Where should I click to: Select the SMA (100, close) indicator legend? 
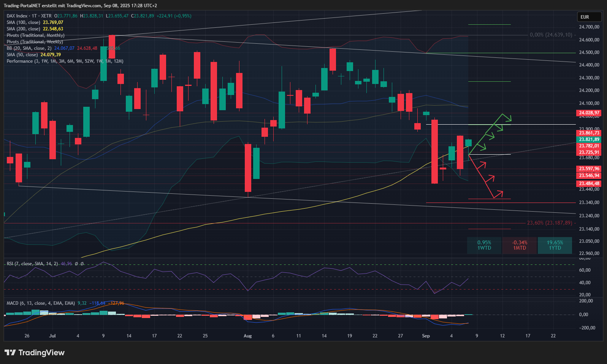coord(23,22)
